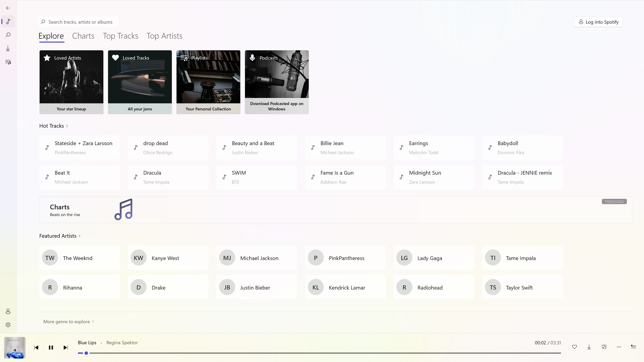Play SWIM by BTS

pos(257,177)
